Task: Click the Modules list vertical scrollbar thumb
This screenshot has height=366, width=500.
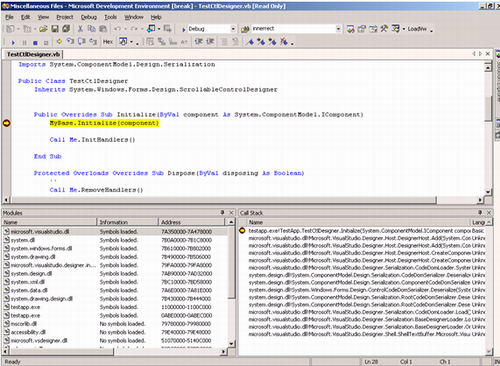Action: (x=231, y=262)
